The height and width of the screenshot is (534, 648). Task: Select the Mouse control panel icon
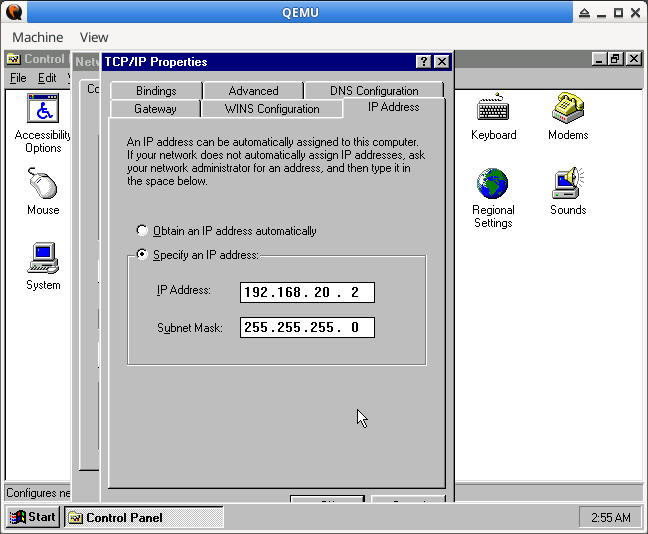point(43,183)
